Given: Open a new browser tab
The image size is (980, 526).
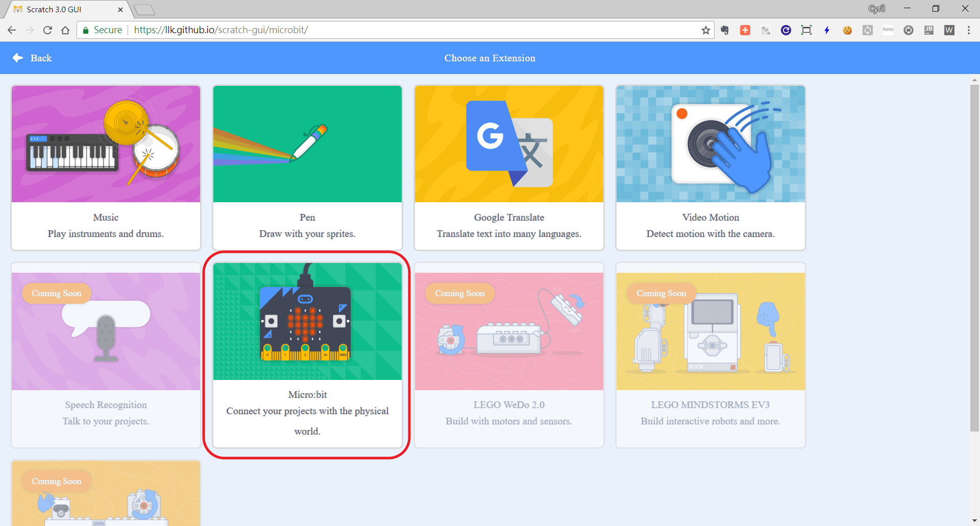Looking at the screenshot, I should pyautogui.click(x=144, y=9).
